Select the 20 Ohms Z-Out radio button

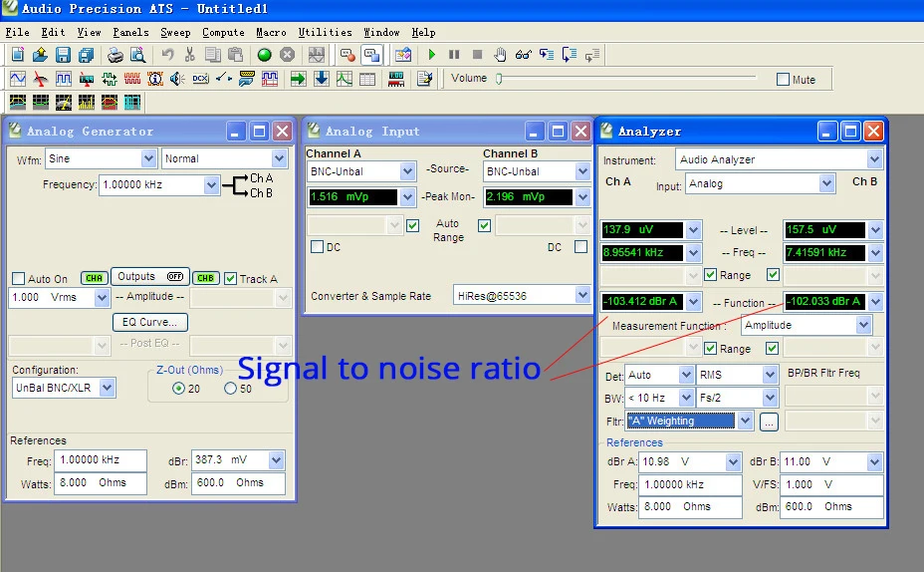point(178,388)
